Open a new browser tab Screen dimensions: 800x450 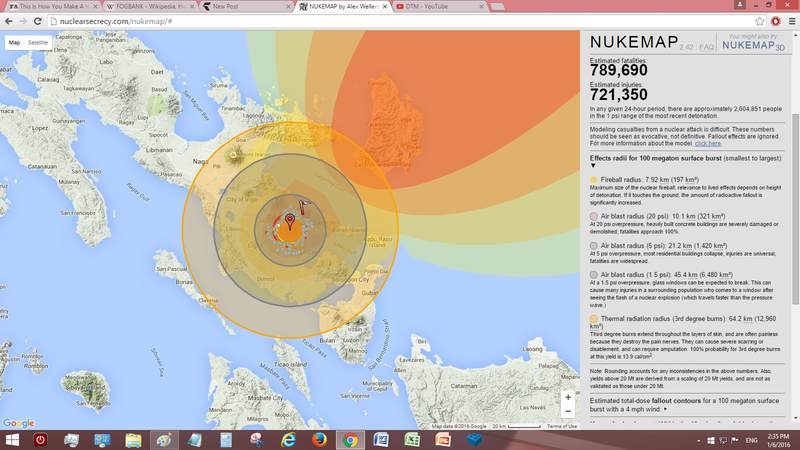point(497,7)
